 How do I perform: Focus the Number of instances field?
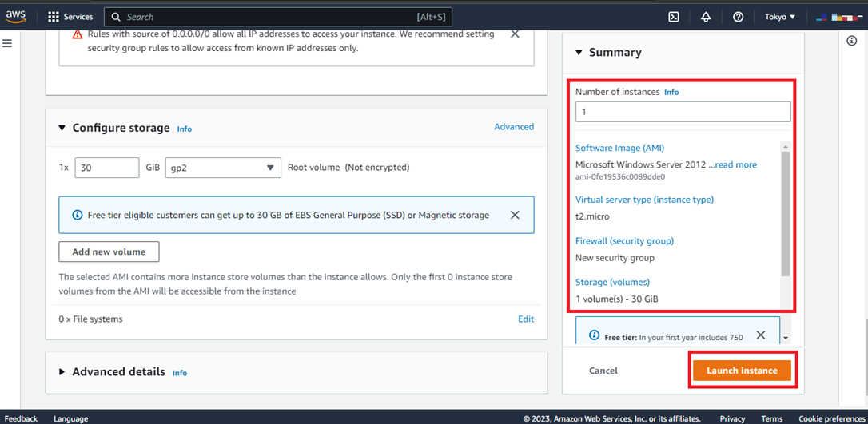click(x=683, y=112)
